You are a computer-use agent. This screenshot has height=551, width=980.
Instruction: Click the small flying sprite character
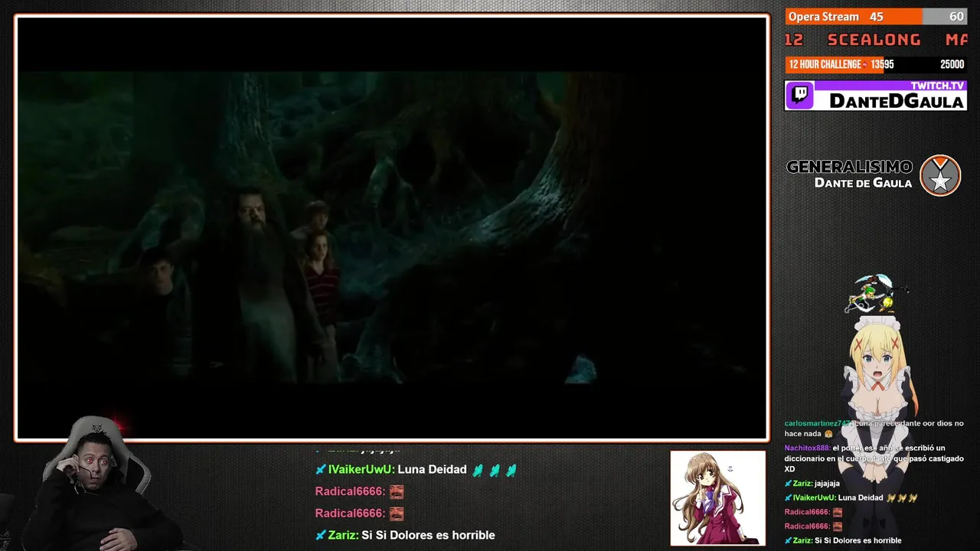(x=875, y=293)
